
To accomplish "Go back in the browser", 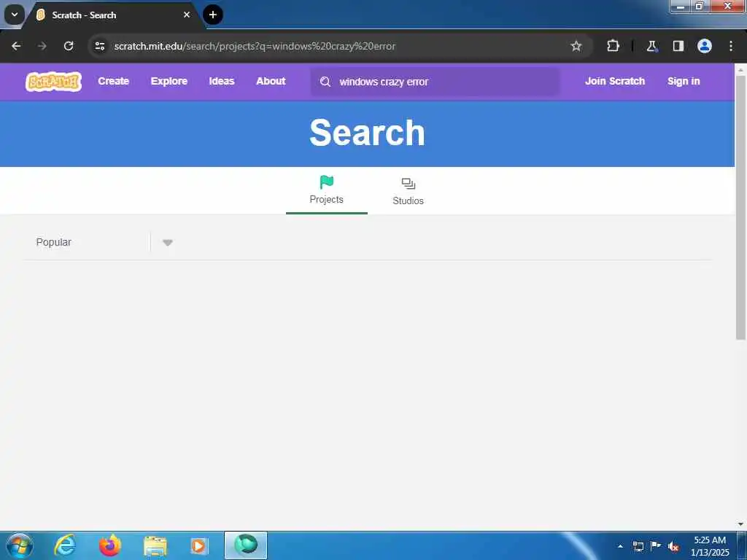I will 16,46.
